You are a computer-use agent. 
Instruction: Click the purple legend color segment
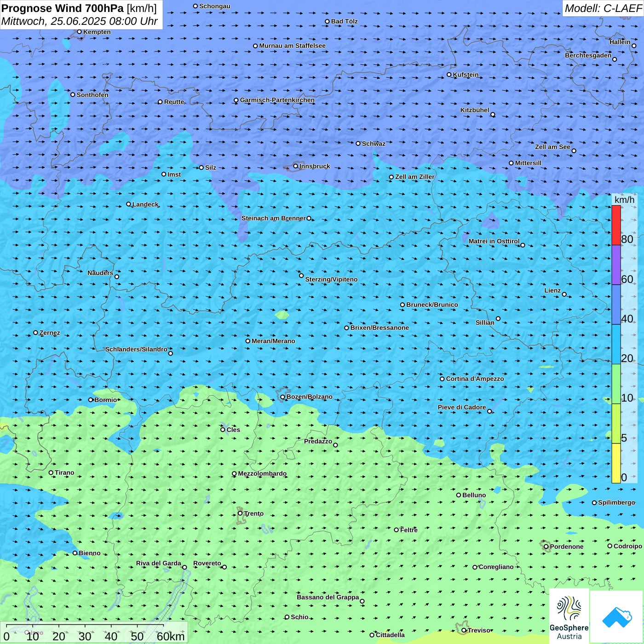(616, 265)
